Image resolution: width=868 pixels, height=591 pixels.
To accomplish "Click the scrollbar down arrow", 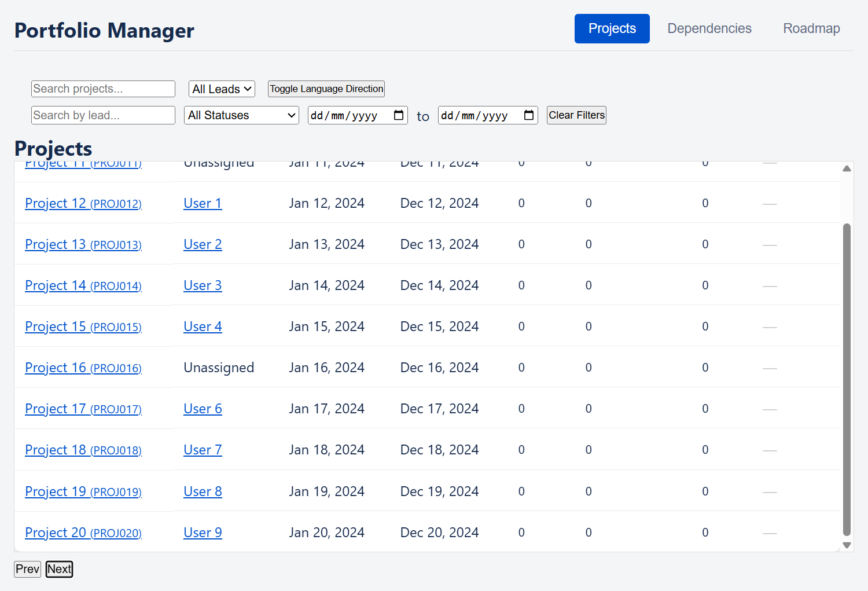I will pos(847,545).
